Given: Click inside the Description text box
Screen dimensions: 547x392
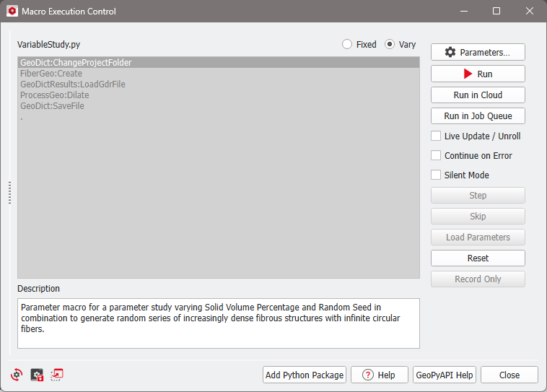Looking at the screenshot, I should (219, 323).
